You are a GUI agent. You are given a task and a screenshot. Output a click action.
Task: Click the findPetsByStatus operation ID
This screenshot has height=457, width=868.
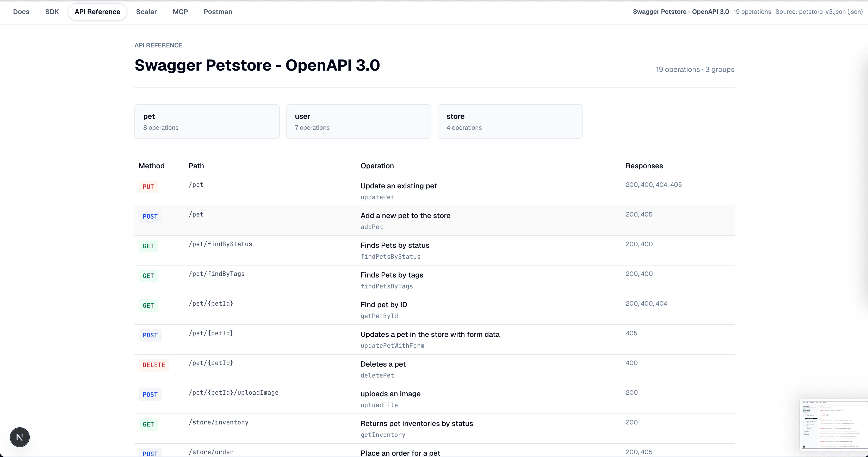pyautogui.click(x=390, y=256)
